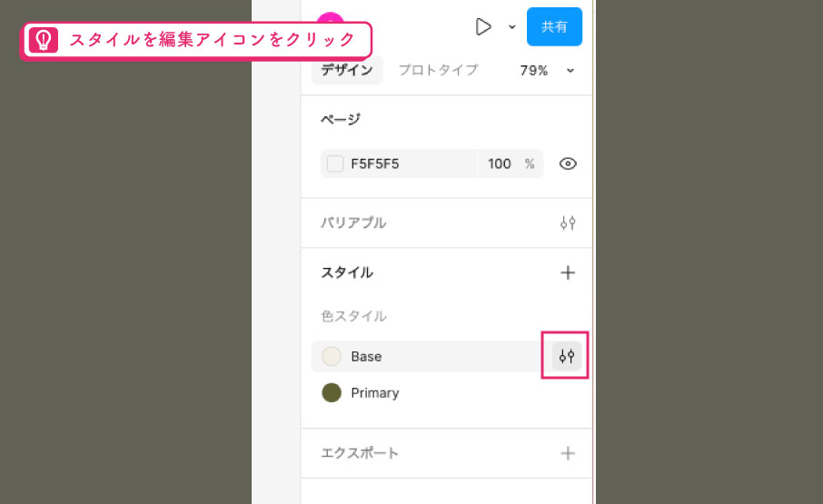Start presentation with the play icon
823x504 pixels.
483,26
